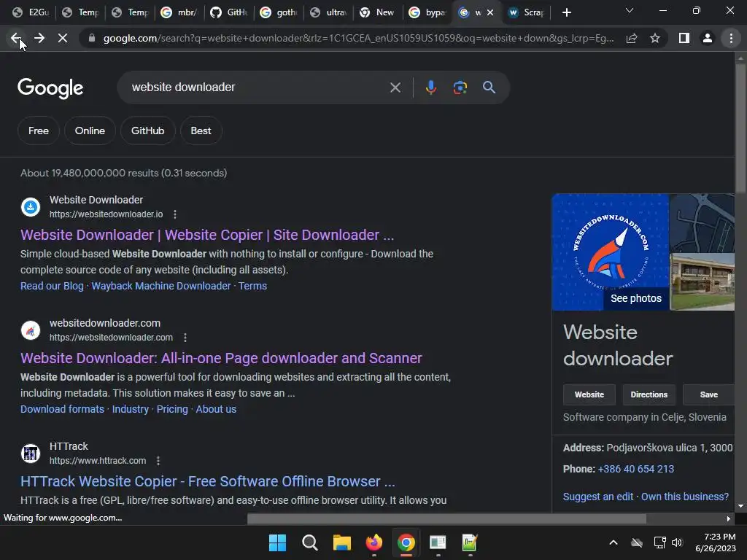Image resolution: width=747 pixels, height=560 pixels.
Task: Click the horizontal scrollbar right arrow
Action: tap(729, 518)
